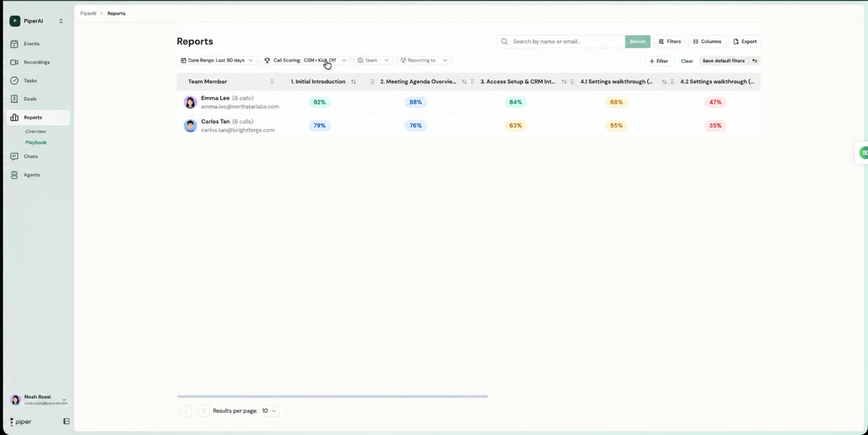This screenshot has width=868, height=435.
Task: Add a new filter with + Filter
Action: (659, 61)
